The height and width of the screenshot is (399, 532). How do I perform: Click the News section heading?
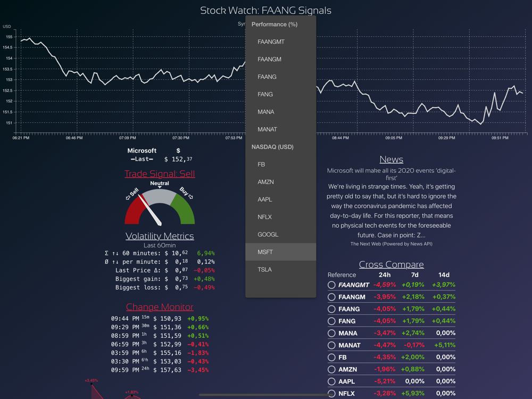tap(391, 160)
